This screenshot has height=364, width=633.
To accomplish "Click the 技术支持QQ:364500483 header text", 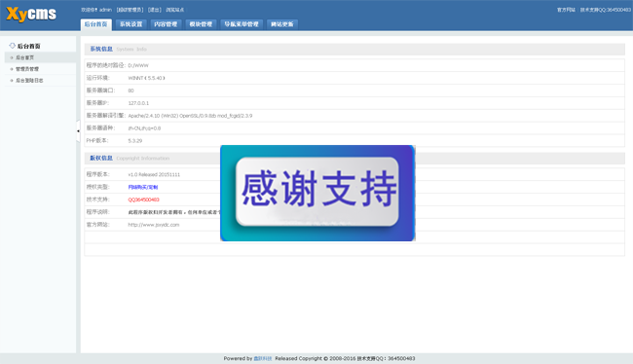I will [x=606, y=10].
